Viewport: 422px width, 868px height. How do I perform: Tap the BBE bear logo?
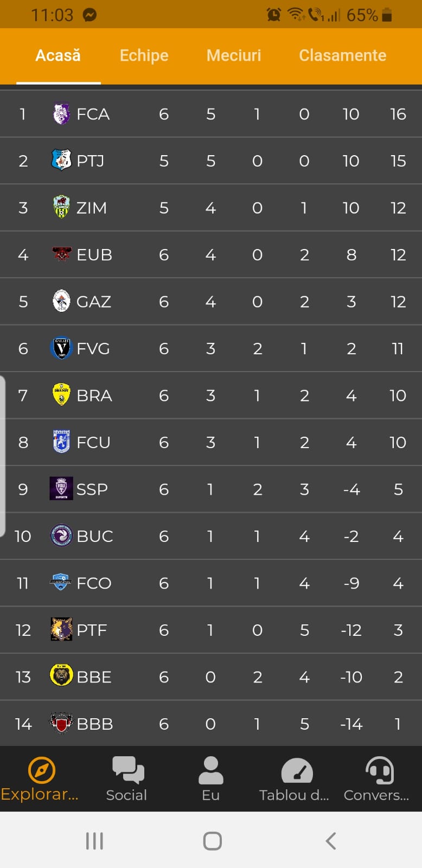pos(61,676)
